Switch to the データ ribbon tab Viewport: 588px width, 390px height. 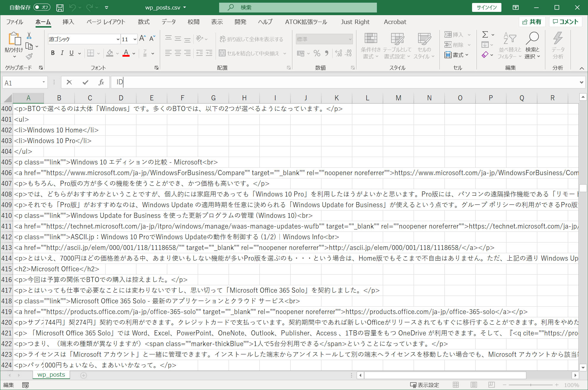(x=169, y=22)
